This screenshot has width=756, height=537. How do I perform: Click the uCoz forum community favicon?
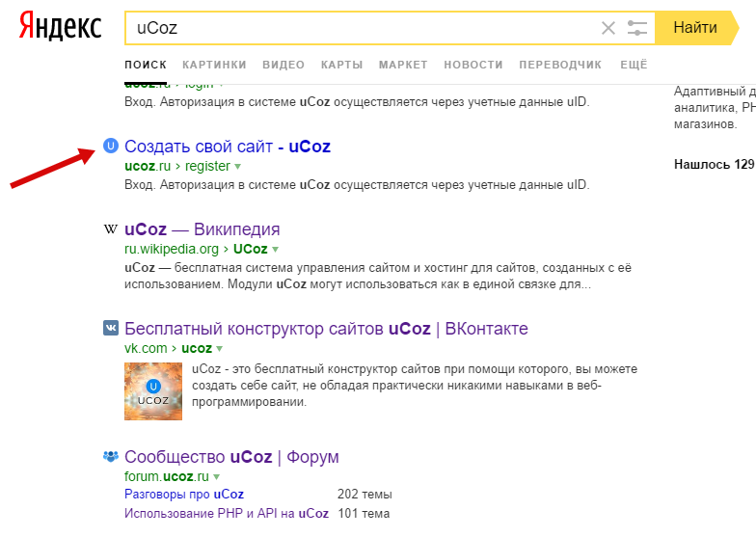111,457
